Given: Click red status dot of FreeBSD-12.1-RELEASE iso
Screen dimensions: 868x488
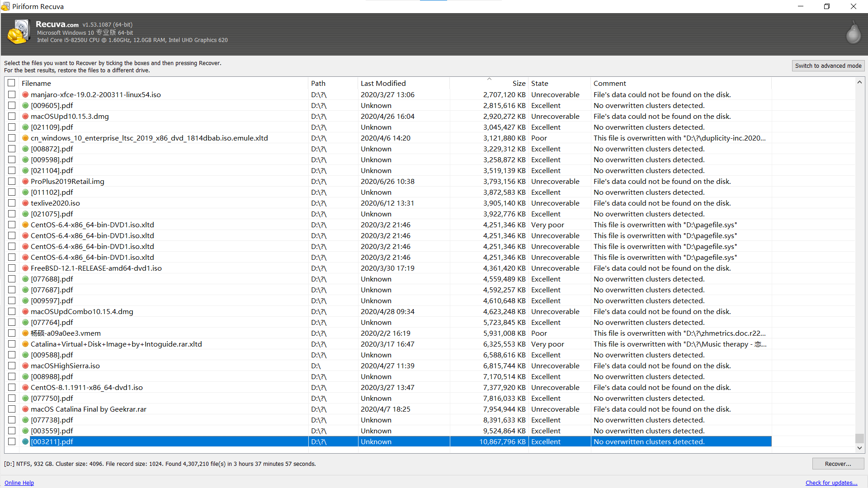Looking at the screenshot, I should (25, 268).
